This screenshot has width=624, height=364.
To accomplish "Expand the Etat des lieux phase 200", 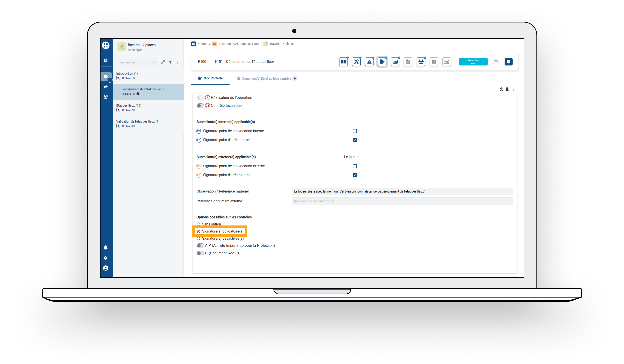I will tap(118, 110).
